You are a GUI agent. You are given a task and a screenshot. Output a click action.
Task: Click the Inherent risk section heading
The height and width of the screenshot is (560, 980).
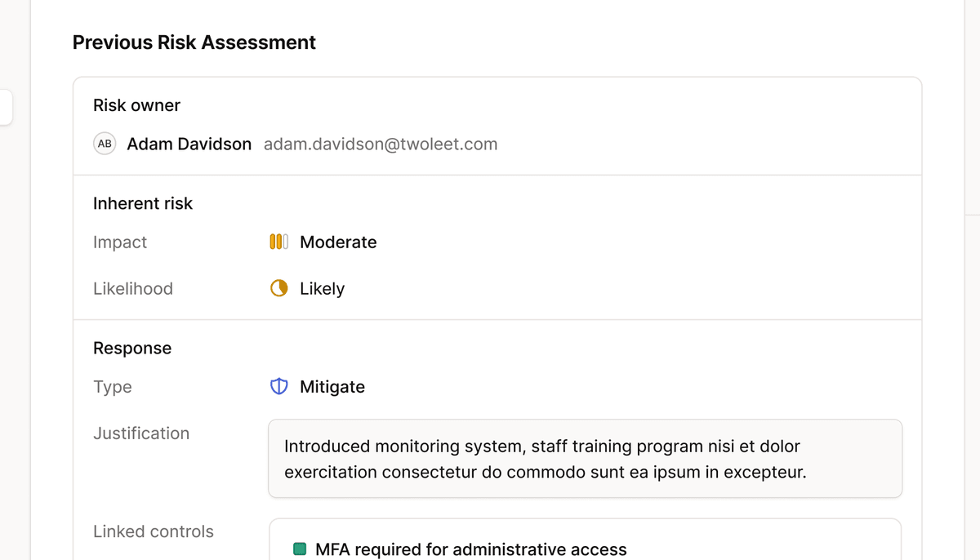(143, 203)
